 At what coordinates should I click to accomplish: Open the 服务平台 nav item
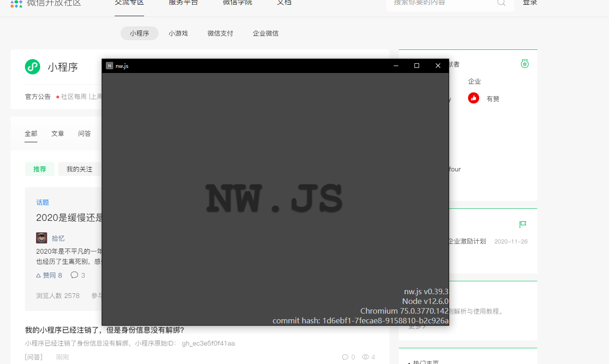[x=183, y=3]
